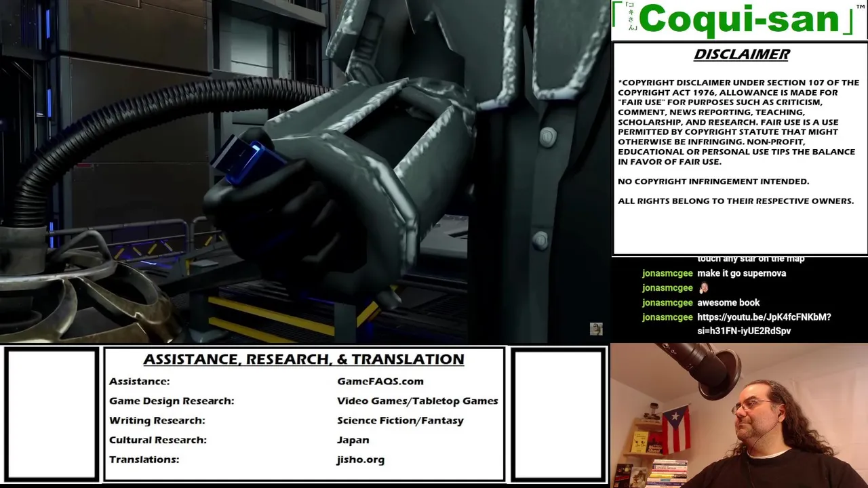Select the DISCLAIMER heading

coord(741,54)
